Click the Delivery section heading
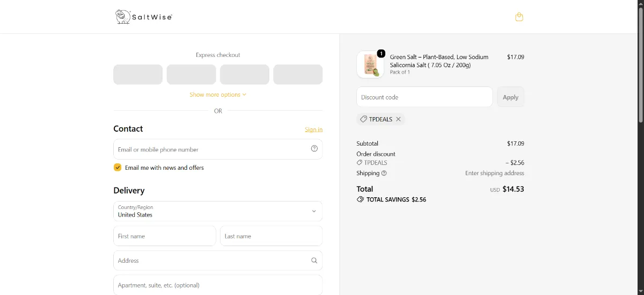Viewport: 644px width, 295px height. [129, 190]
